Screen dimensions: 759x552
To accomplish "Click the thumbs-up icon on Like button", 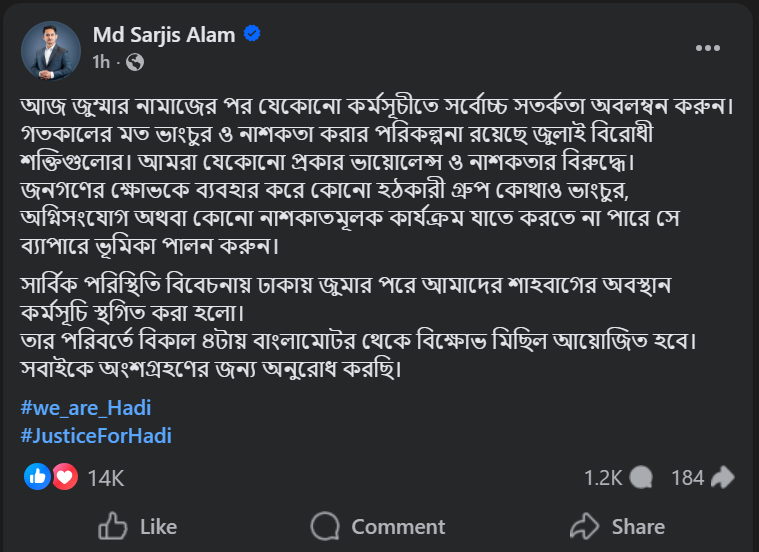I will point(113,526).
